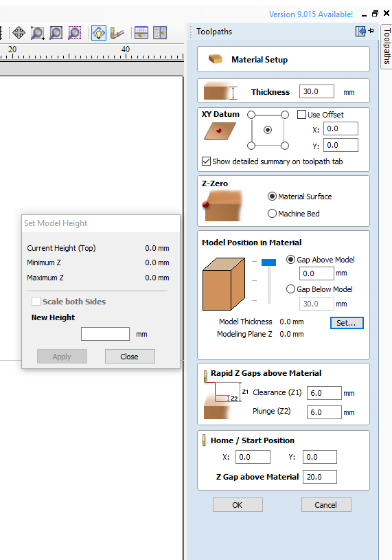The height and width of the screenshot is (560, 392).
Task: Collapse Toolpaths panel with arrow icon
Action: click(x=360, y=32)
